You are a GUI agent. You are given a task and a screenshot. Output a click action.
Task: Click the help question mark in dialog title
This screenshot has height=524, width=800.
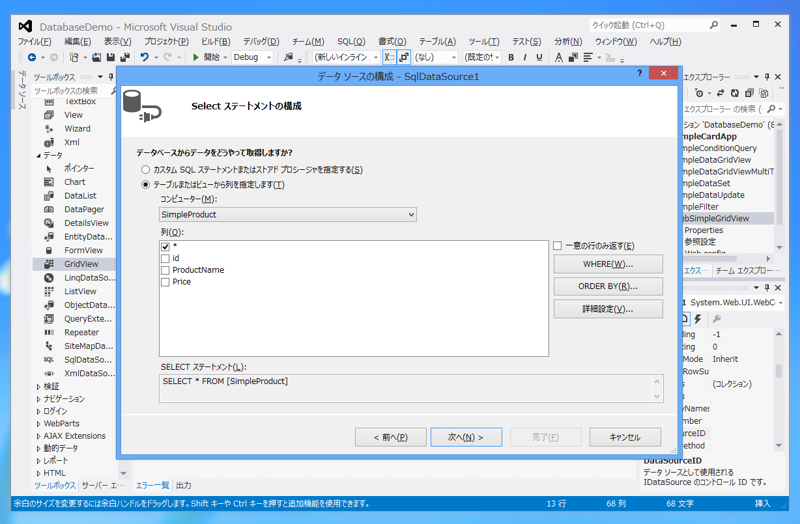pyautogui.click(x=639, y=73)
